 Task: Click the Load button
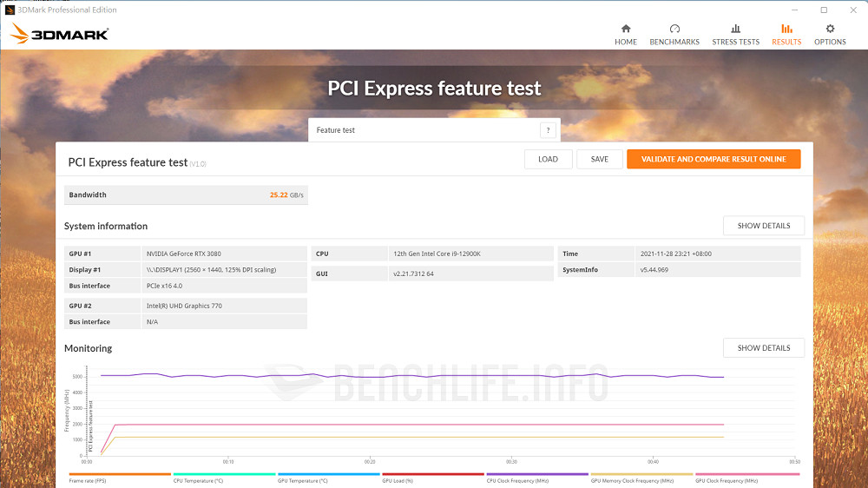(548, 159)
